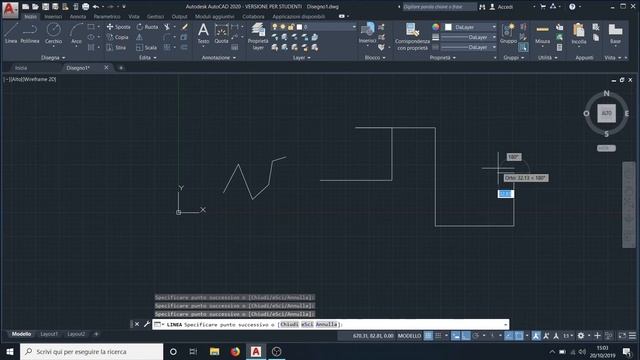Open the Parametrico ribbon tab
640x360 pixels.
pos(107,17)
